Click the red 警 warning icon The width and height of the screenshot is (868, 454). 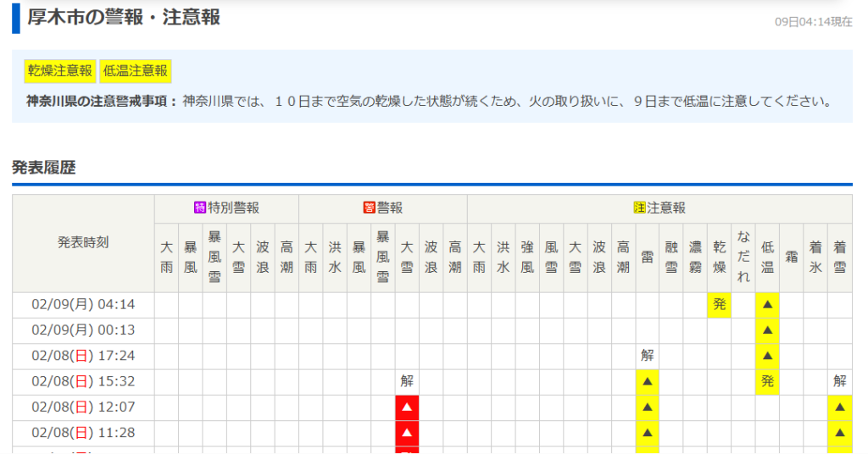coord(369,208)
